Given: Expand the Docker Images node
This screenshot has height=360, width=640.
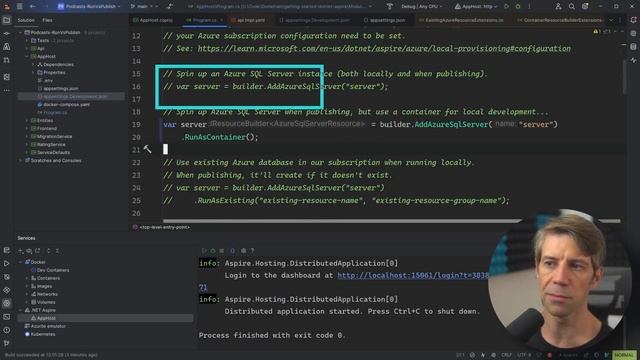Looking at the screenshot, I should coord(27,286).
